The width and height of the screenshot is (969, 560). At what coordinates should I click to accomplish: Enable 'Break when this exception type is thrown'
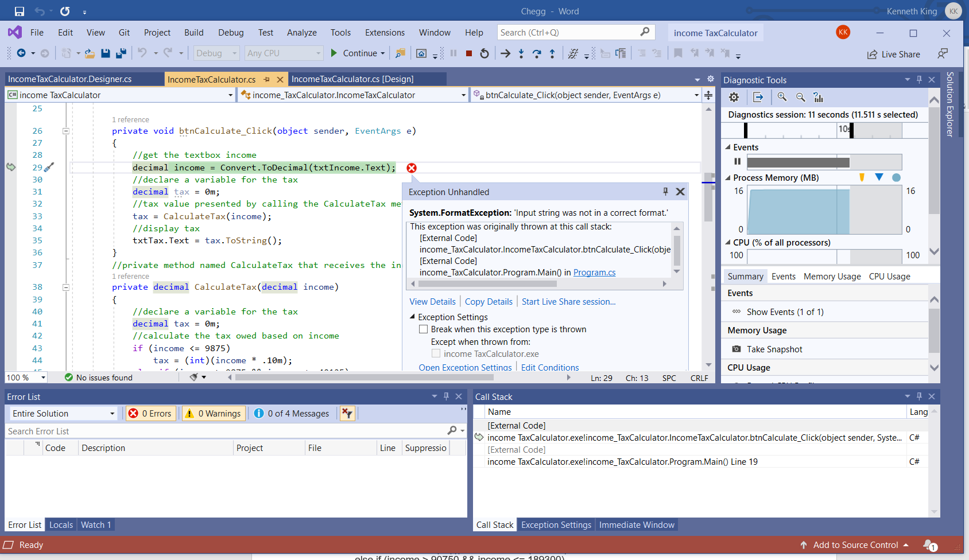click(424, 329)
